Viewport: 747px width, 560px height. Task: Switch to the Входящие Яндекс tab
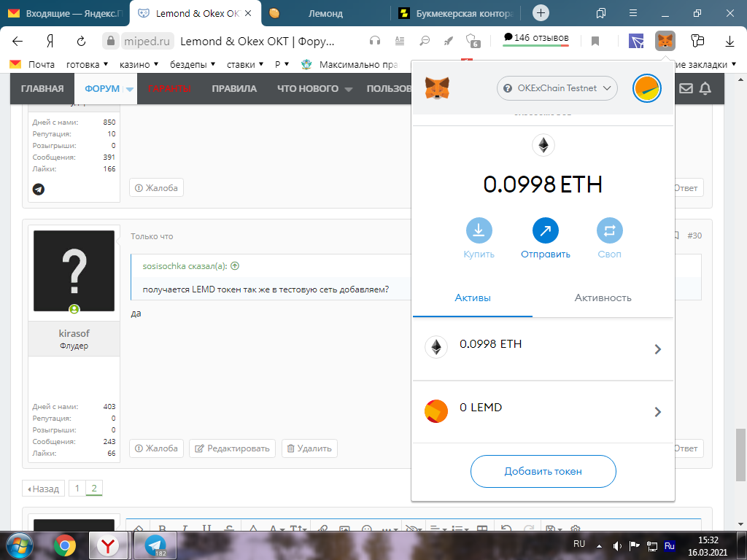(x=65, y=13)
